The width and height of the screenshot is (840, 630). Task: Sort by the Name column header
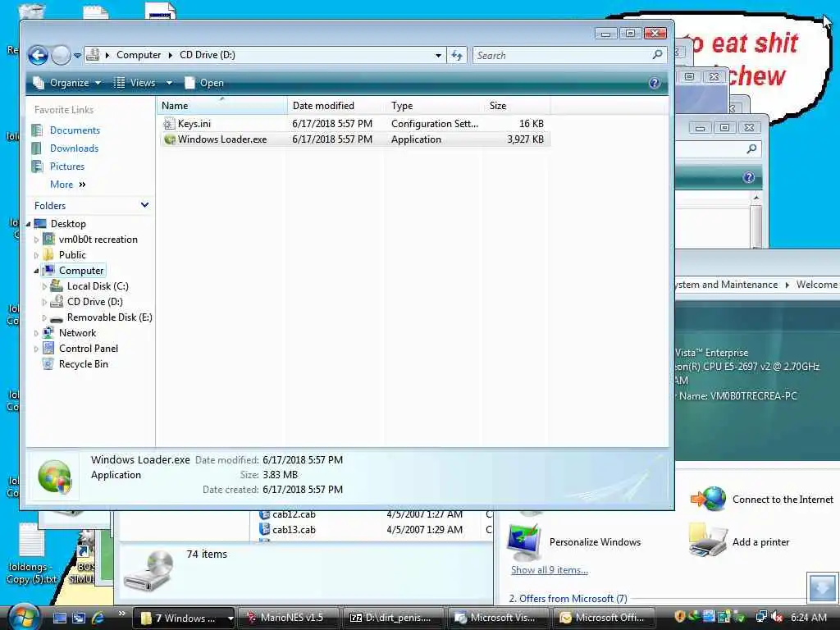point(221,106)
